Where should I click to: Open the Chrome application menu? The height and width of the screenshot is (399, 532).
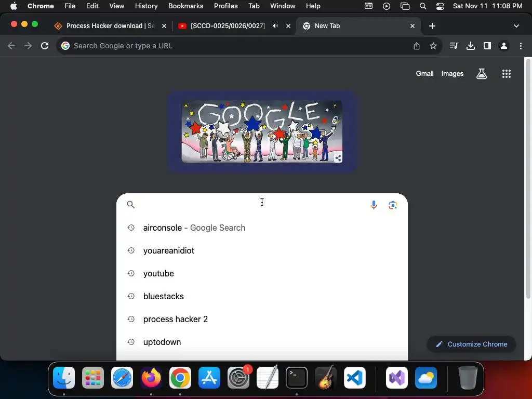tap(41, 6)
